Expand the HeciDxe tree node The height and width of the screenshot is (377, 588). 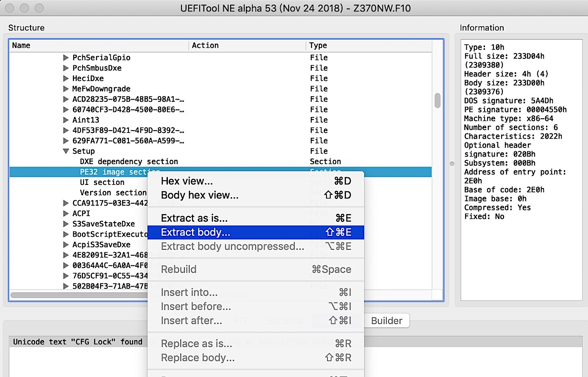coord(66,78)
